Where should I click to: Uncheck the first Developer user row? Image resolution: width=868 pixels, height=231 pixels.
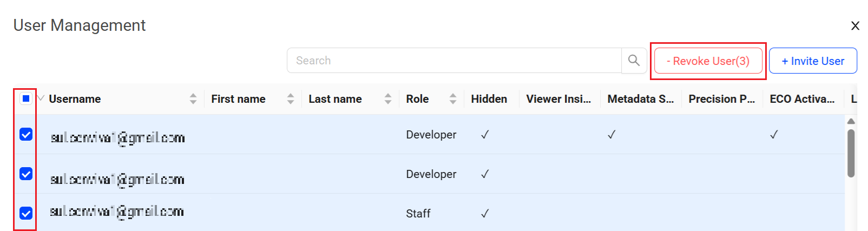point(26,134)
